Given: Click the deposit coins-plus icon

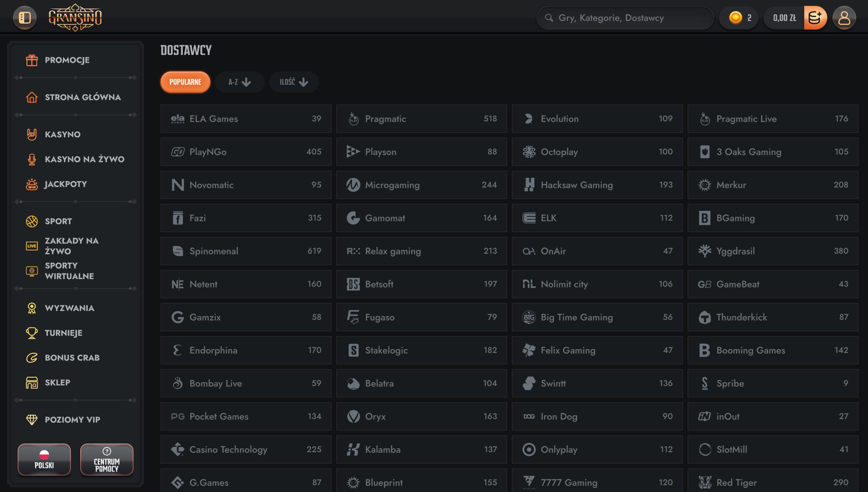Looking at the screenshot, I should click(815, 18).
